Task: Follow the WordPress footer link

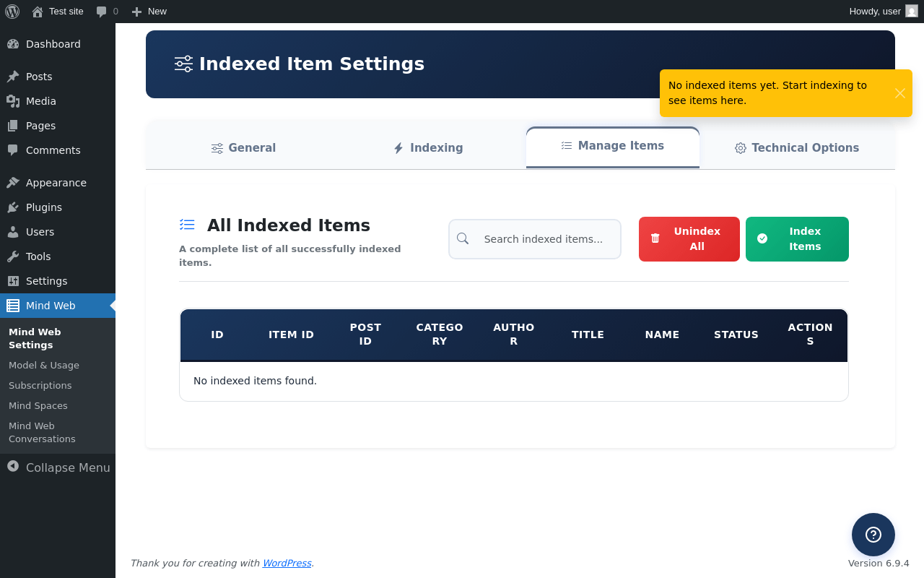Action: click(x=287, y=563)
